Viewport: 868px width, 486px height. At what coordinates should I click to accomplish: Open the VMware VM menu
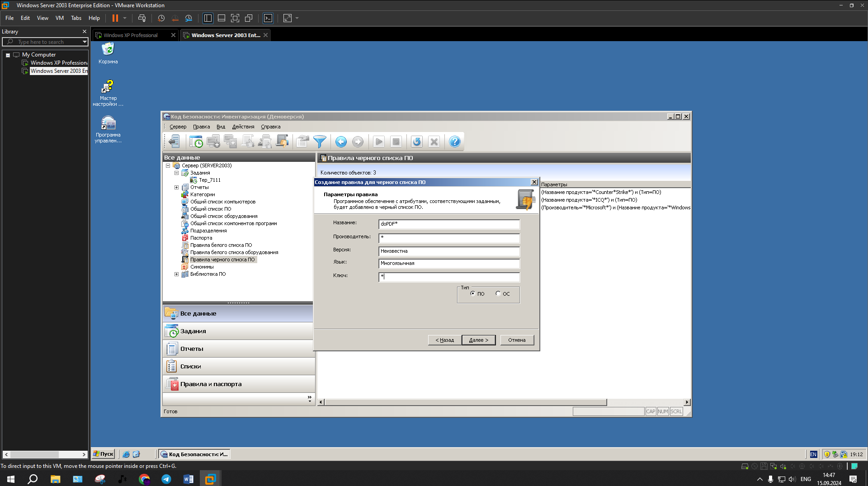59,18
